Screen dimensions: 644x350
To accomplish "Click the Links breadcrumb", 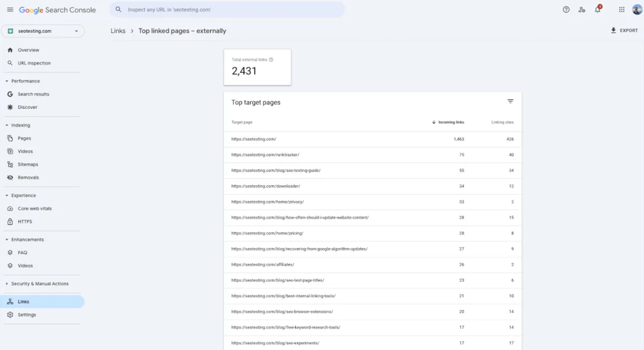I will 118,31.
